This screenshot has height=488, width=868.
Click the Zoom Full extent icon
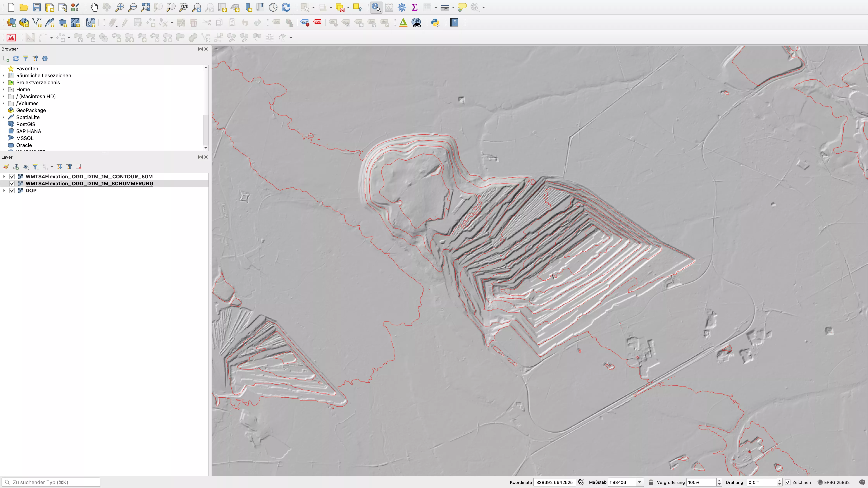point(145,7)
